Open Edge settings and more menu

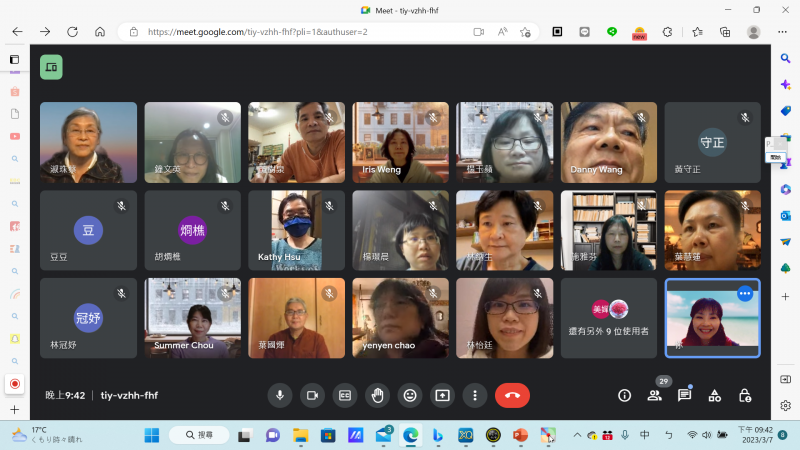click(785, 32)
